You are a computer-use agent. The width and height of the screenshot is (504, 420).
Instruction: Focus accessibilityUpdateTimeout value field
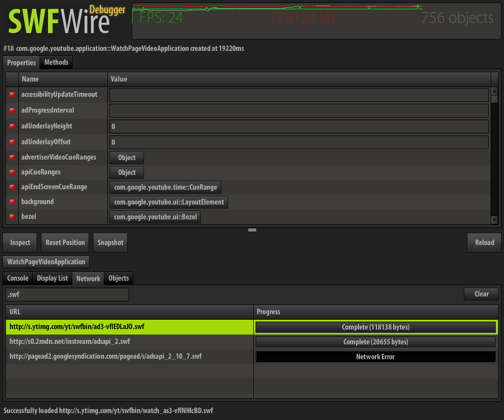299,95
